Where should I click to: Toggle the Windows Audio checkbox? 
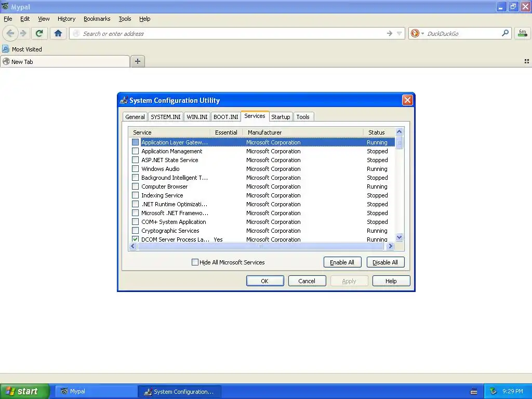[x=136, y=169]
